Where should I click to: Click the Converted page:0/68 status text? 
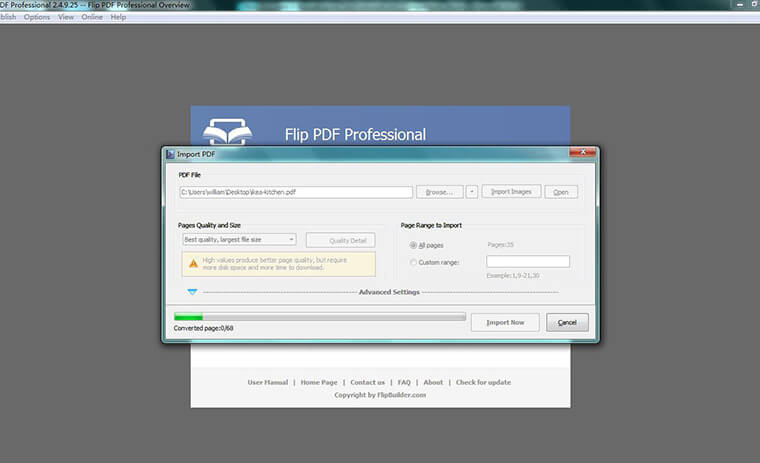tap(204, 328)
